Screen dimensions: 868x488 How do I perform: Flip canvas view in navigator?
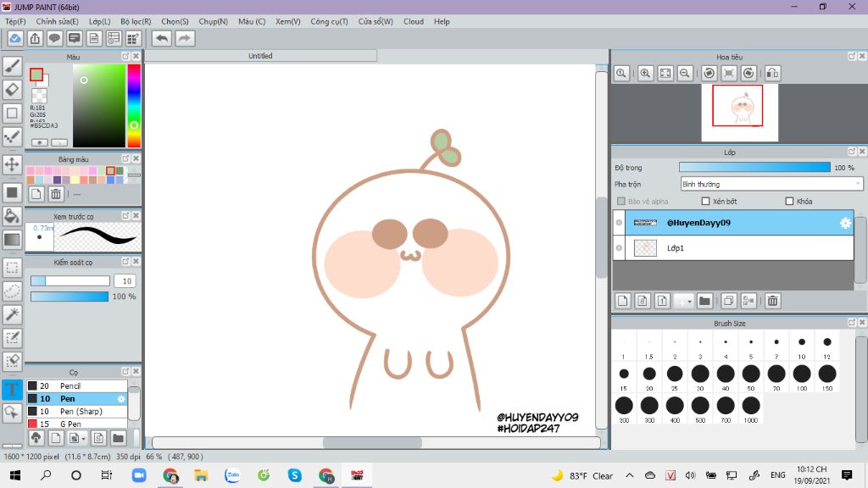(772, 73)
